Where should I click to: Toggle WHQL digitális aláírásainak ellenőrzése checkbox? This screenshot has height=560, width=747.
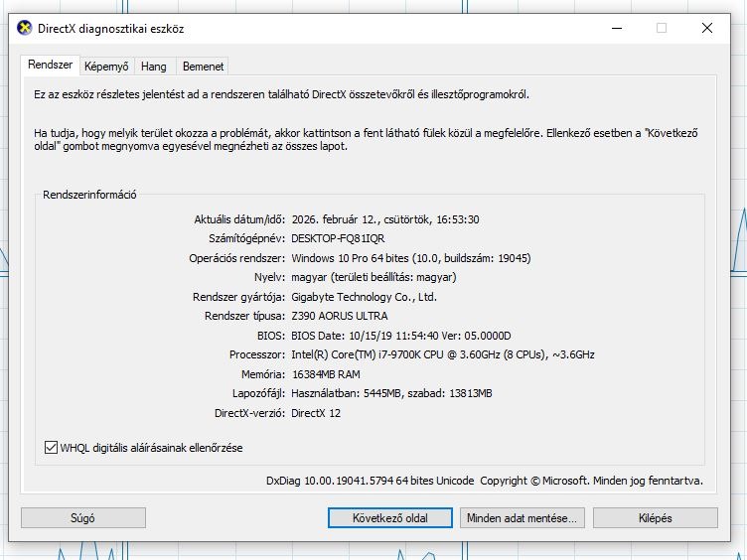pyautogui.click(x=51, y=447)
